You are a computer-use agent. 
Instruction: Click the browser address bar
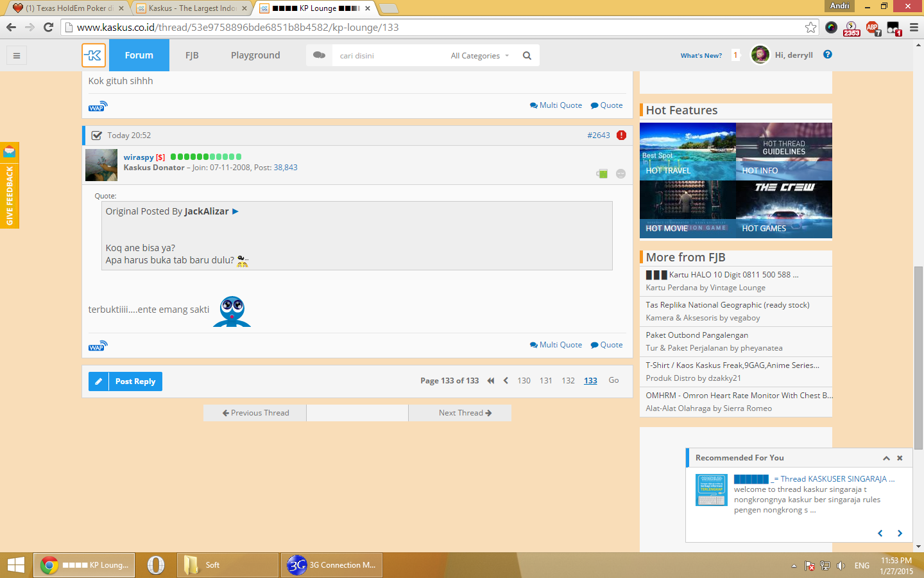coord(440,27)
